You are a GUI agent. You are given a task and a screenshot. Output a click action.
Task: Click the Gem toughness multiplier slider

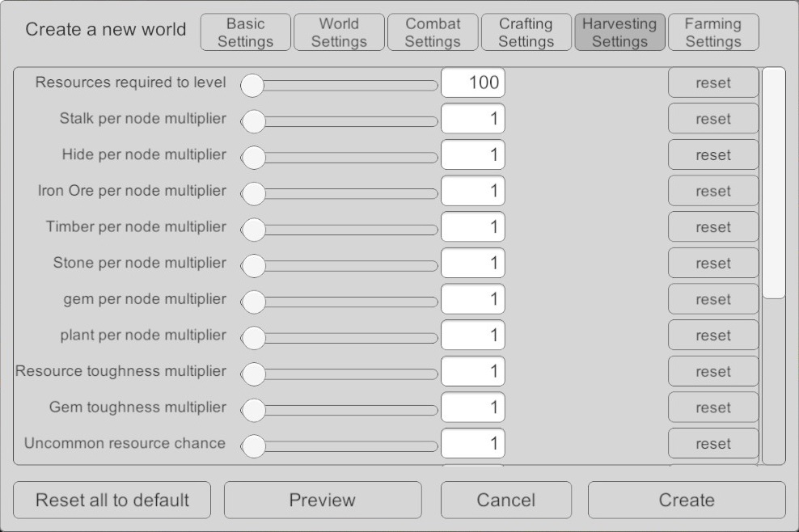tap(340, 409)
